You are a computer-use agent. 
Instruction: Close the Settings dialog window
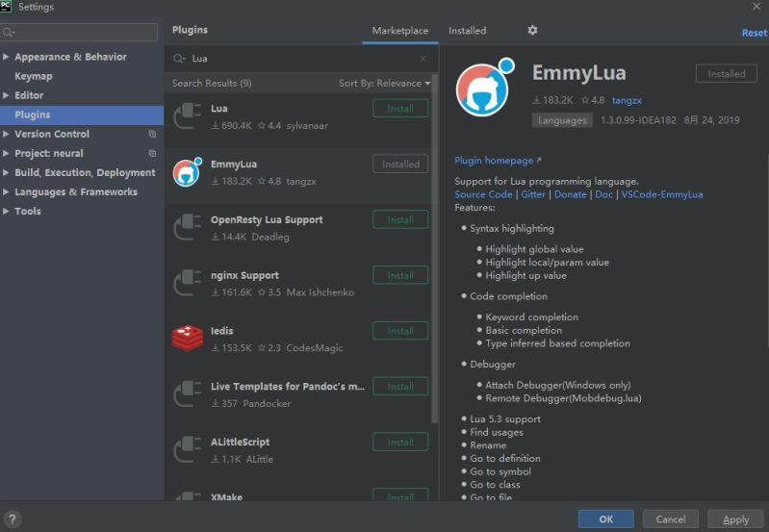(756, 7)
